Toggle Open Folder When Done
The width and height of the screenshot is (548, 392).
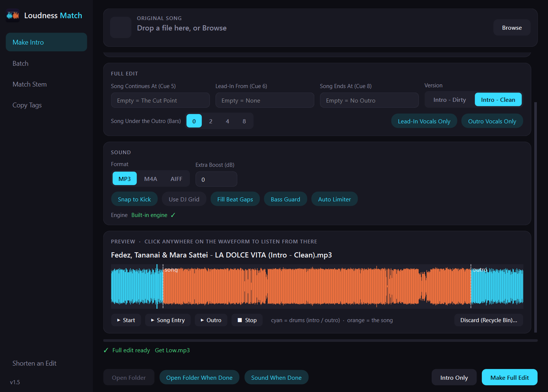click(x=199, y=377)
